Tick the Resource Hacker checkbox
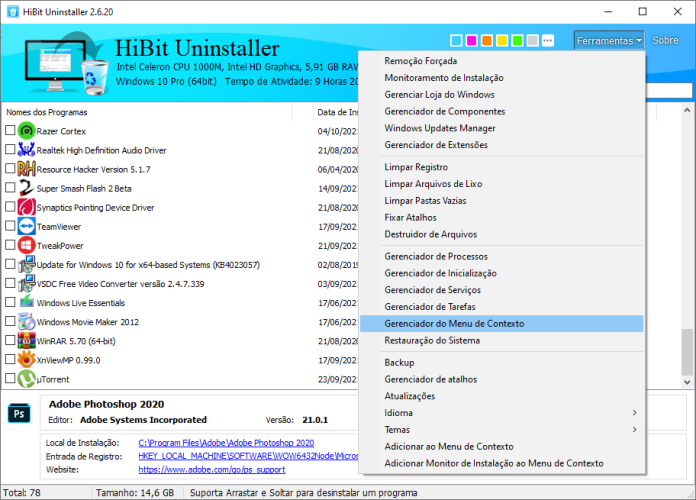This screenshot has height=500, width=696. [10, 168]
